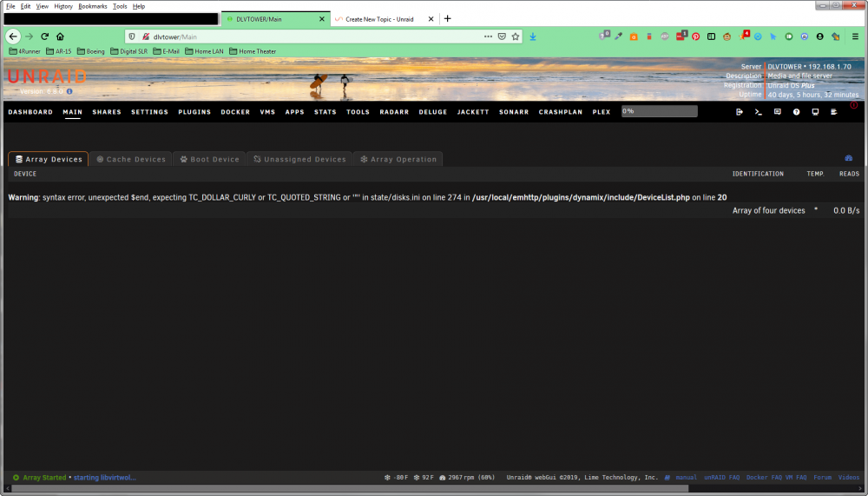Open the unRAID FAQ footer link
This screenshot has width=868, height=496.
pos(721,477)
